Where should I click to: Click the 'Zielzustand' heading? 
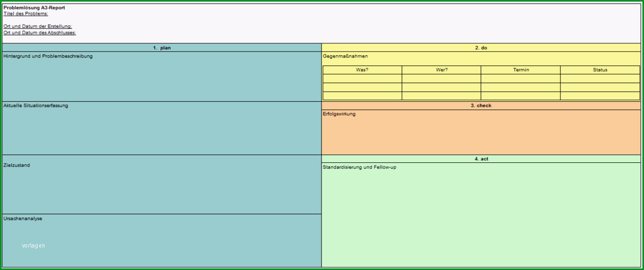[x=17, y=166]
